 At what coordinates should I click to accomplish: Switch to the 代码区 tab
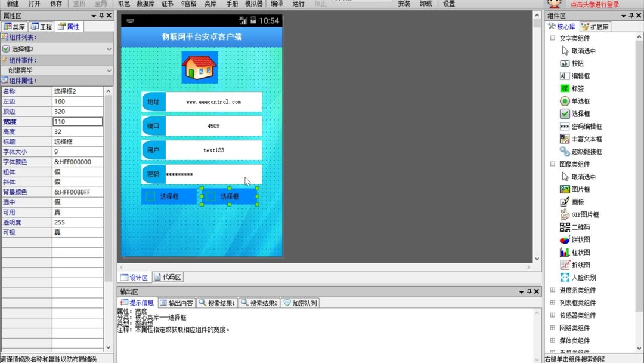point(169,276)
